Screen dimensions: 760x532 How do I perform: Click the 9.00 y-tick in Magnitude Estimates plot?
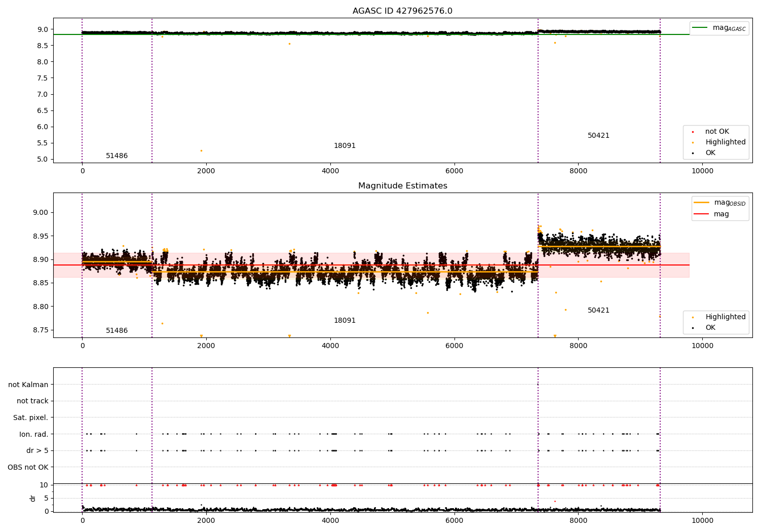pos(42,213)
